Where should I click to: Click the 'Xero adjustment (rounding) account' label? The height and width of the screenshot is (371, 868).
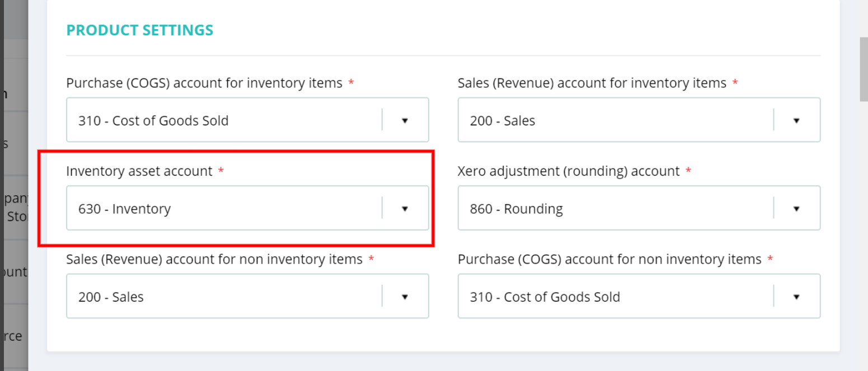[x=569, y=171]
